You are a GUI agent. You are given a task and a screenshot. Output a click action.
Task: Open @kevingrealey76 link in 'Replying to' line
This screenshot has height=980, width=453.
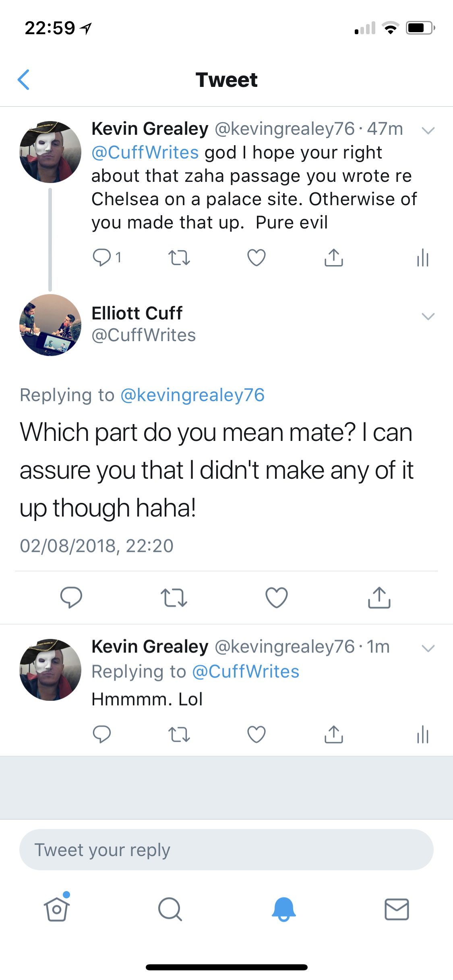[x=192, y=395]
